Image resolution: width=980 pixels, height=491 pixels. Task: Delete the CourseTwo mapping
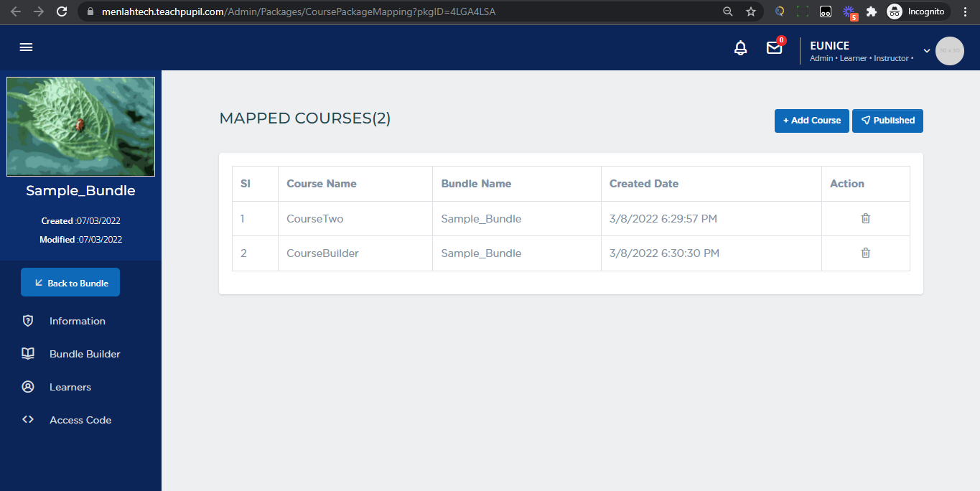865,218
